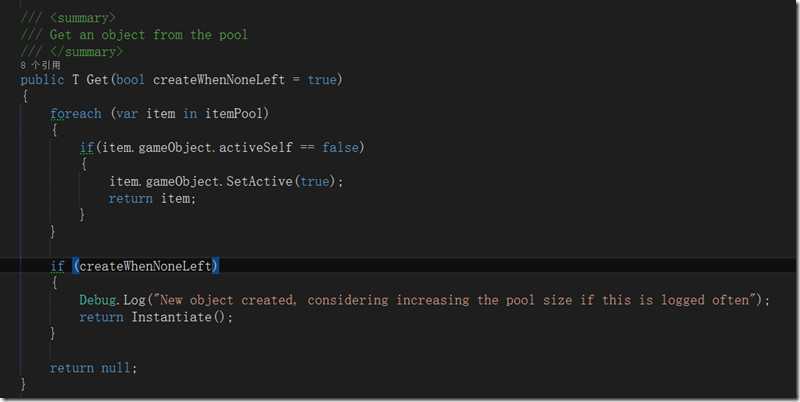Click the 'return null;' statement
Screen dimensions: 800x402
(93, 368)
